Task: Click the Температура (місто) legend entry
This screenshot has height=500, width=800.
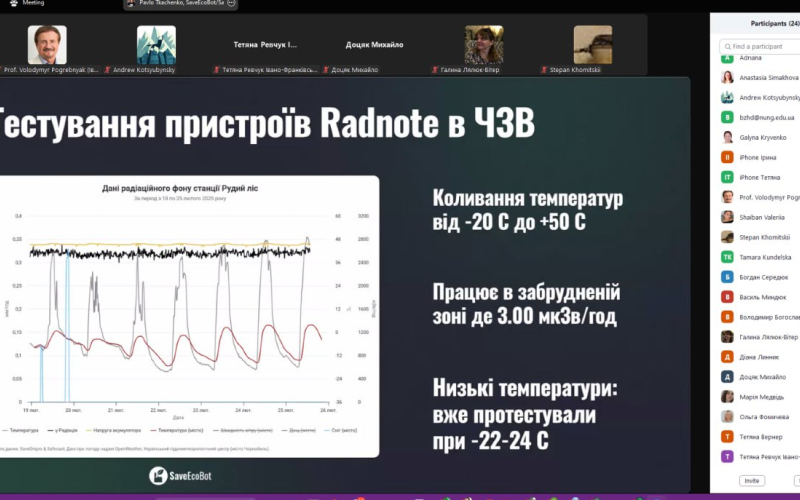Action: (x=177, y=430)
